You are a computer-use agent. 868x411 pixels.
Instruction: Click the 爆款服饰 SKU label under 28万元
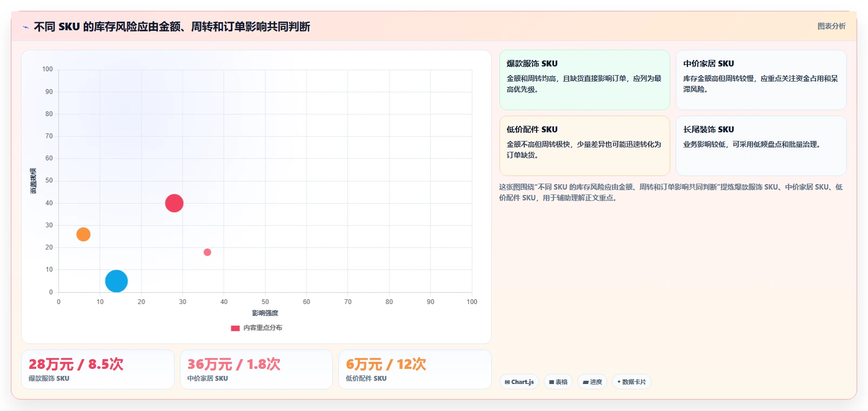tap(49, 379)
